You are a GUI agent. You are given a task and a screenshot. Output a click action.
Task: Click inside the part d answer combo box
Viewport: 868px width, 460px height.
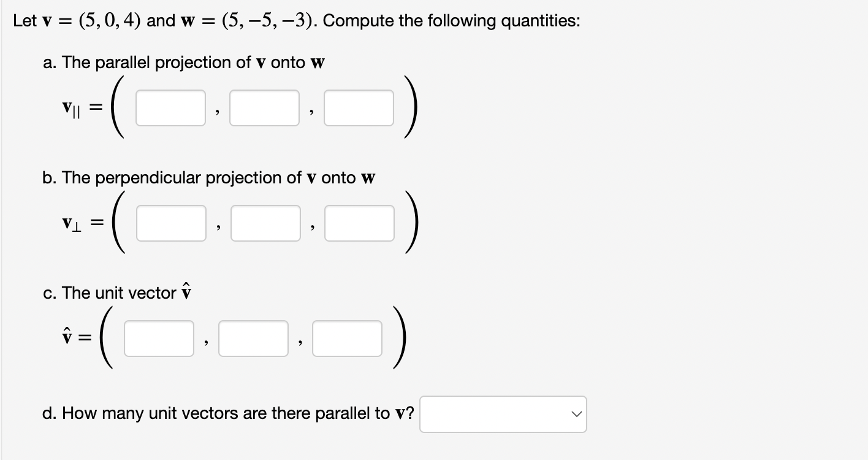point(490,414)
